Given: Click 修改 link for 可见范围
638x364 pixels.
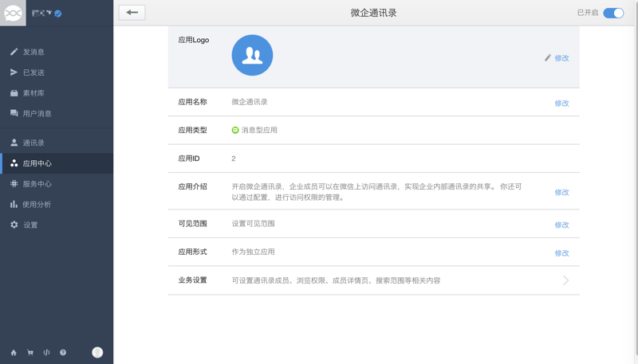Looking at the screenshot, I should [x=561, y=225].
